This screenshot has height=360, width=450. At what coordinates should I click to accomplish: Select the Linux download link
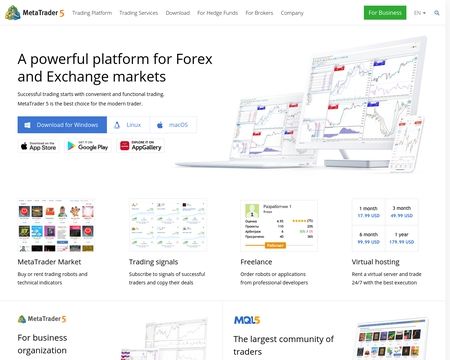tap(128, 125)
